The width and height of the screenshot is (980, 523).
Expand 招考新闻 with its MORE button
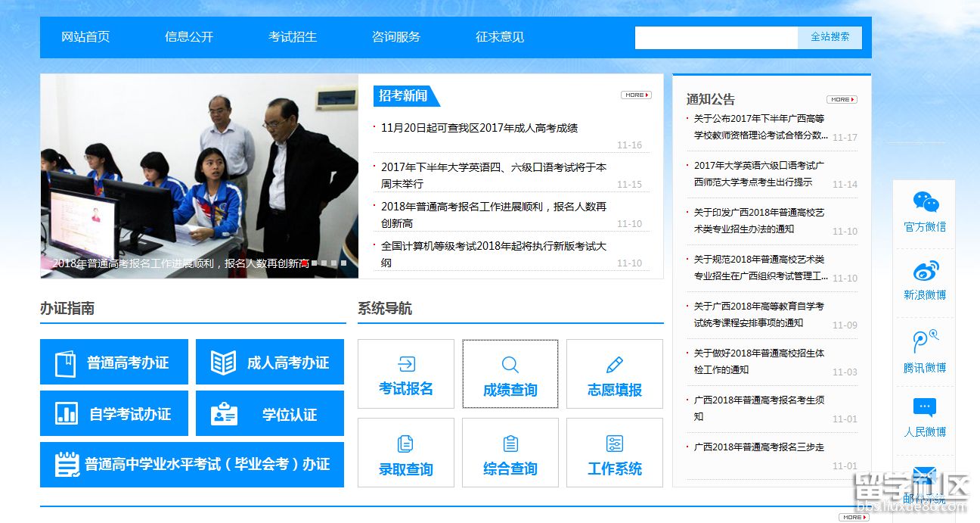(636, 95)
